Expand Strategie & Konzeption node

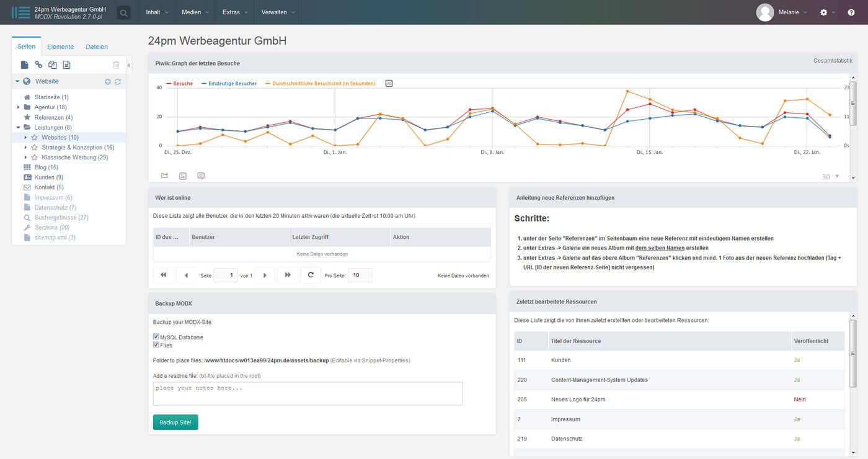pos(25,148)
